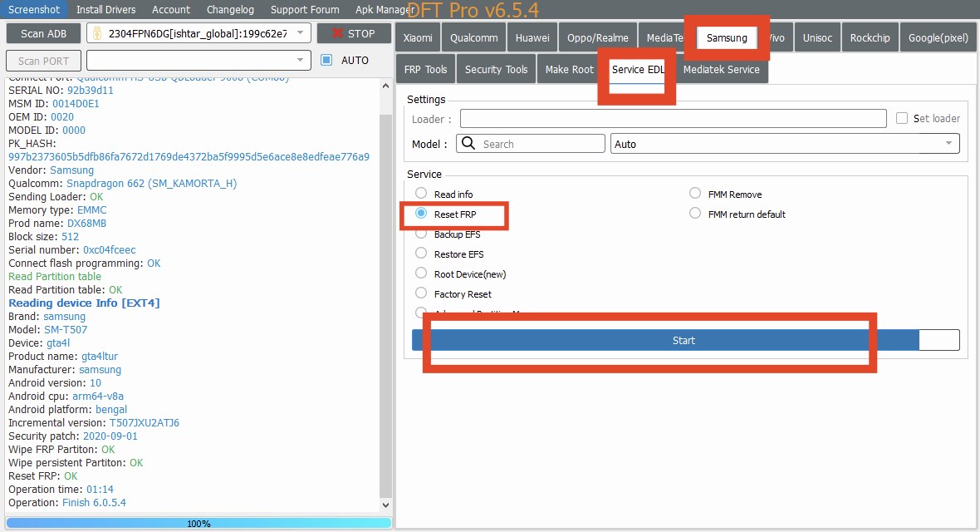
Task: Click the red X STOP icon
Action: tap(336, 34)
